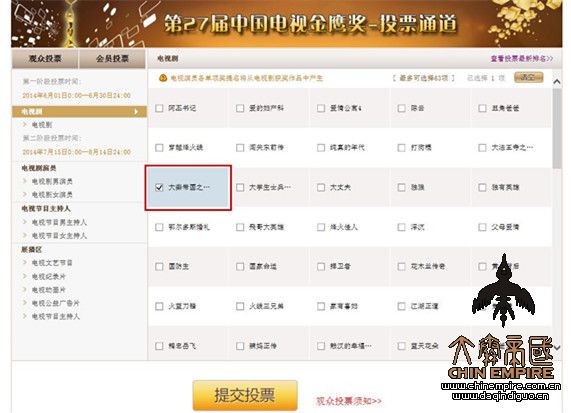Open 电视剧男演员 in the sidebar
Viewport: 571px width, 413px height.
pos(52,181)
